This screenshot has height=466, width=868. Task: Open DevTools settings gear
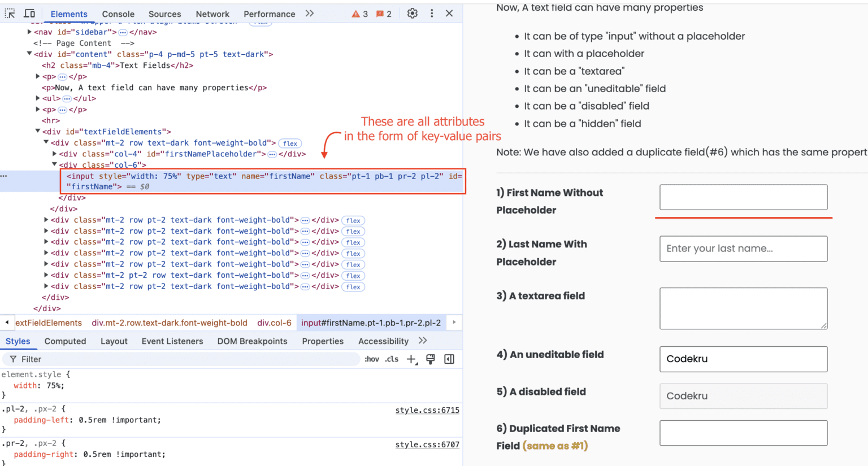(412, 13)
